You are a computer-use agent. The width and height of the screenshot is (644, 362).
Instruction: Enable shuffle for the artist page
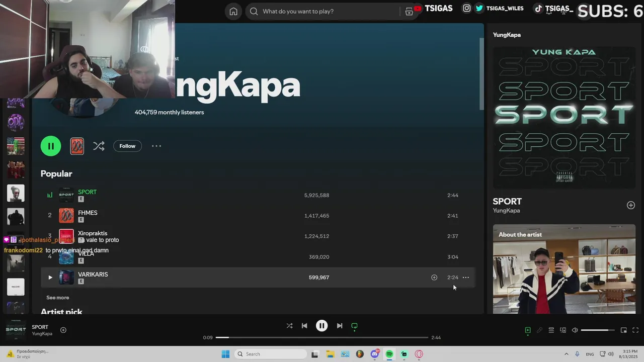99,146
